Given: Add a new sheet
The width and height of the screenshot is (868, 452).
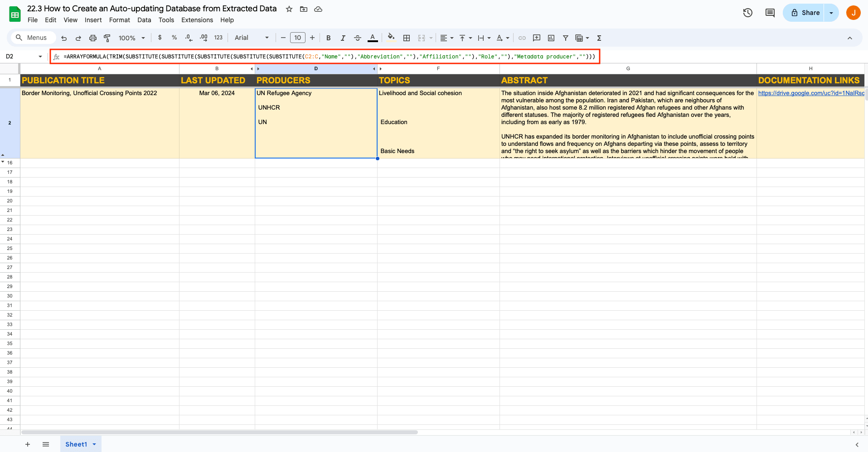Looking at the screenshot, I should [28, 444].
